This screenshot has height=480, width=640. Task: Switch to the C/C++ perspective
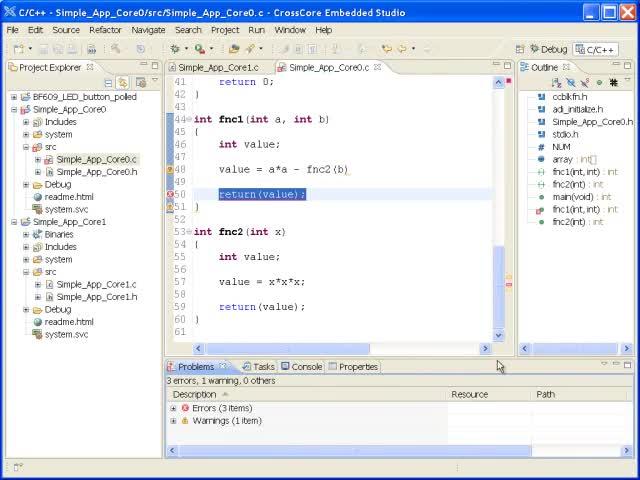[x=595, y=49]
